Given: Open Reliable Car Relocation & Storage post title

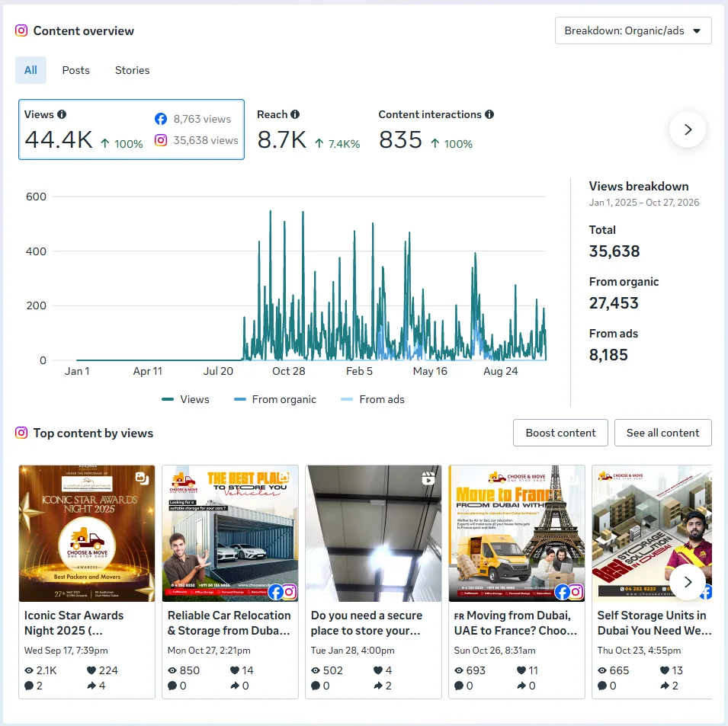Looking at the screenshot, I should click(x=229, y=623).
